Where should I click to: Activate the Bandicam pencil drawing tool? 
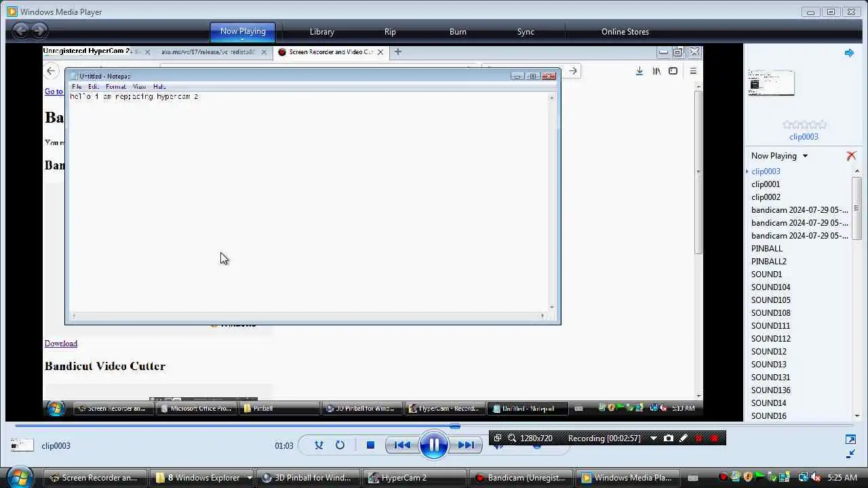pos(684,439)
